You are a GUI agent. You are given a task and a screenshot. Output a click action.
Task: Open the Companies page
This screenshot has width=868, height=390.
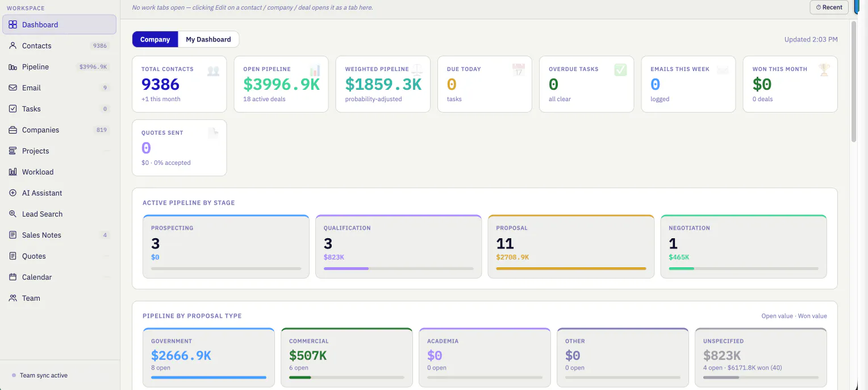pyautogui.click(x=59, y=130)
